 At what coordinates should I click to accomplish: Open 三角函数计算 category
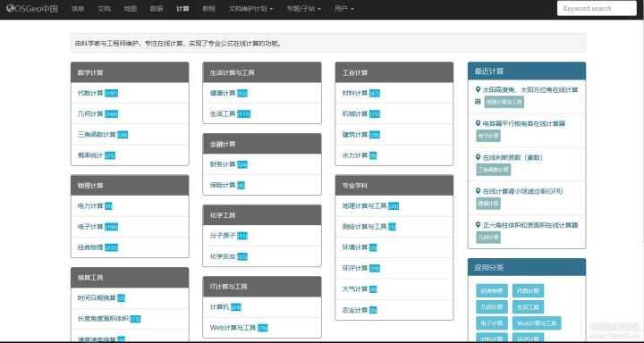pos(97,135)
